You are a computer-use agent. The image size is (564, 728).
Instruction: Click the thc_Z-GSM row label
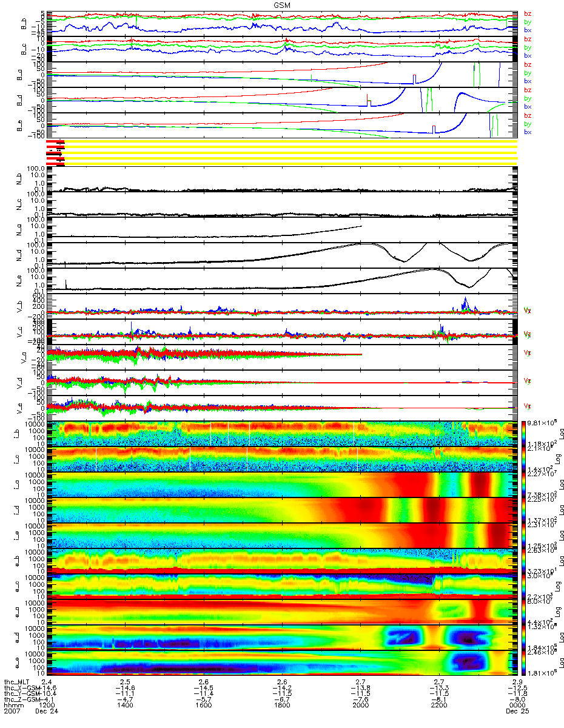(x=22, y=700)
